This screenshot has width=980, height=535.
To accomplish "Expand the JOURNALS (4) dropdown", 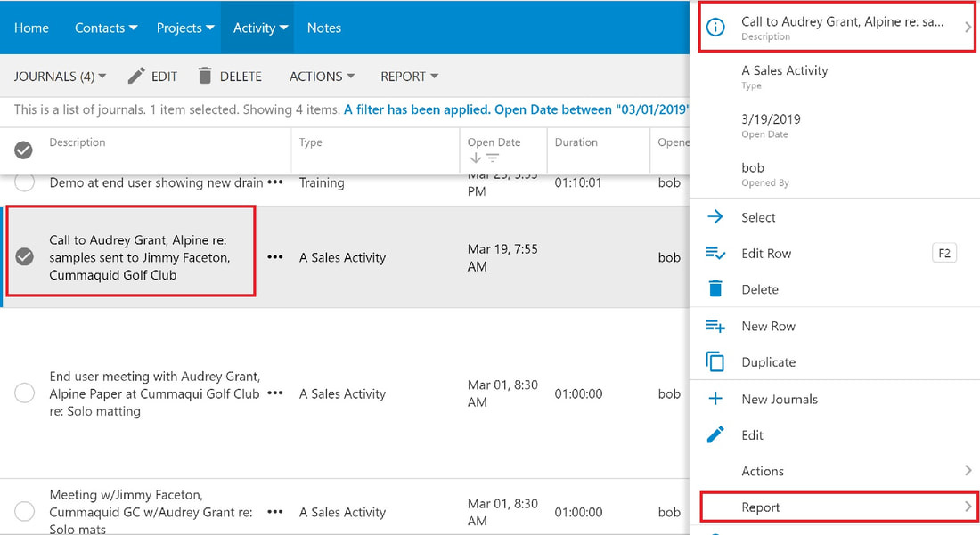I will coord(60,77).
